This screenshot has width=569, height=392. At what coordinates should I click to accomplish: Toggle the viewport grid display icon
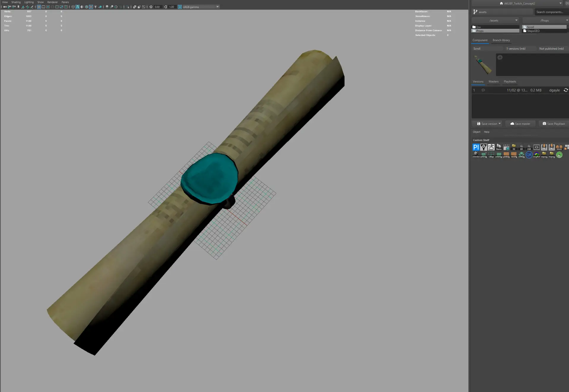[39, 7]
